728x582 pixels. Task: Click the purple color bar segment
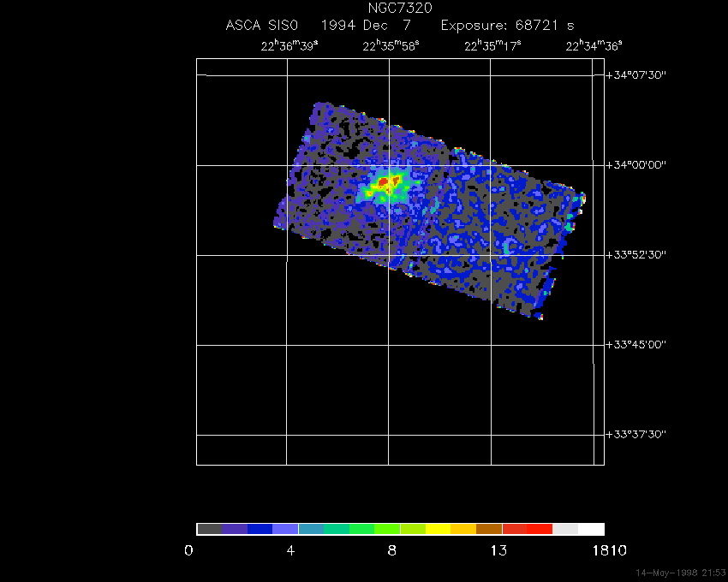tap(235, 529)
